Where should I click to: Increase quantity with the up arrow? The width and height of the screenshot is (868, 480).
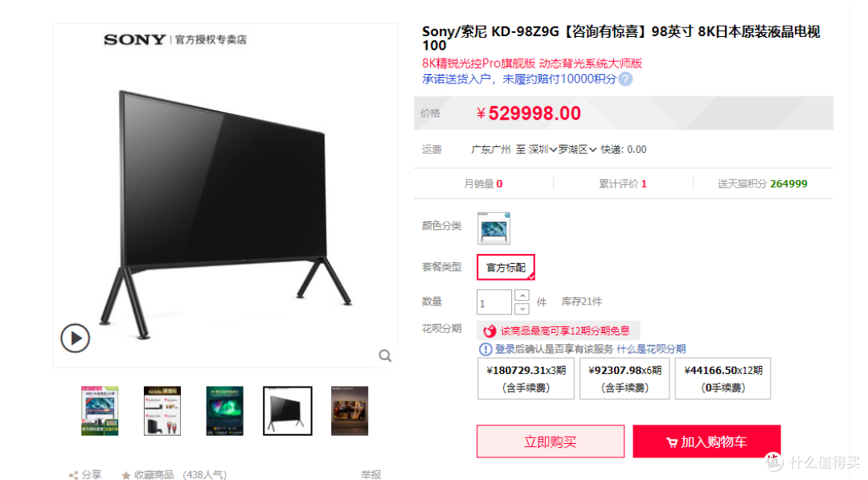click(x=522, y=296)
